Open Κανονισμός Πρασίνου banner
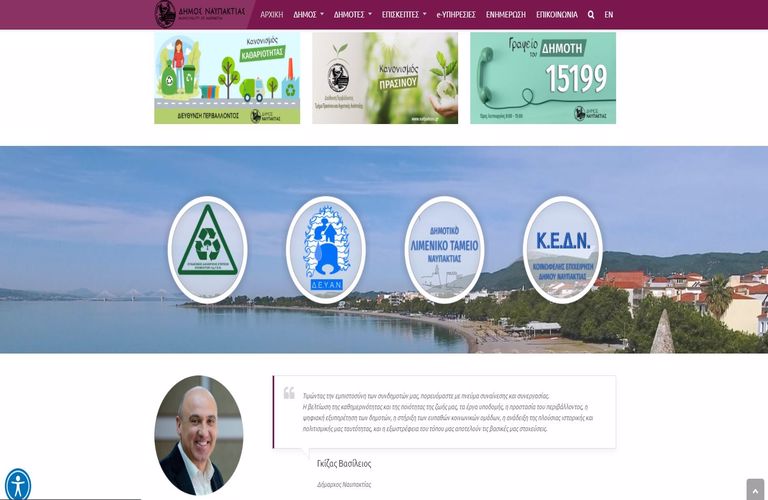The image size is (768, 500). 385,78
